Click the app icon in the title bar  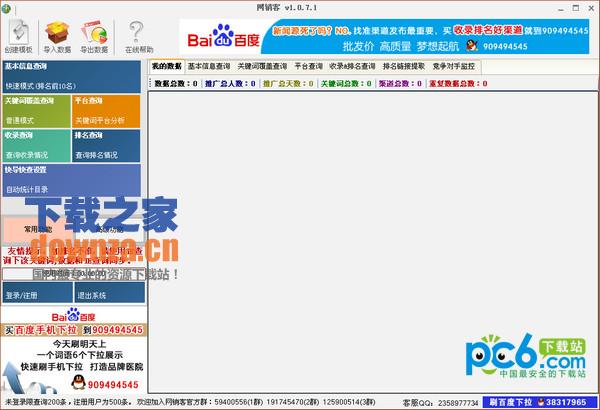point(6,8)
